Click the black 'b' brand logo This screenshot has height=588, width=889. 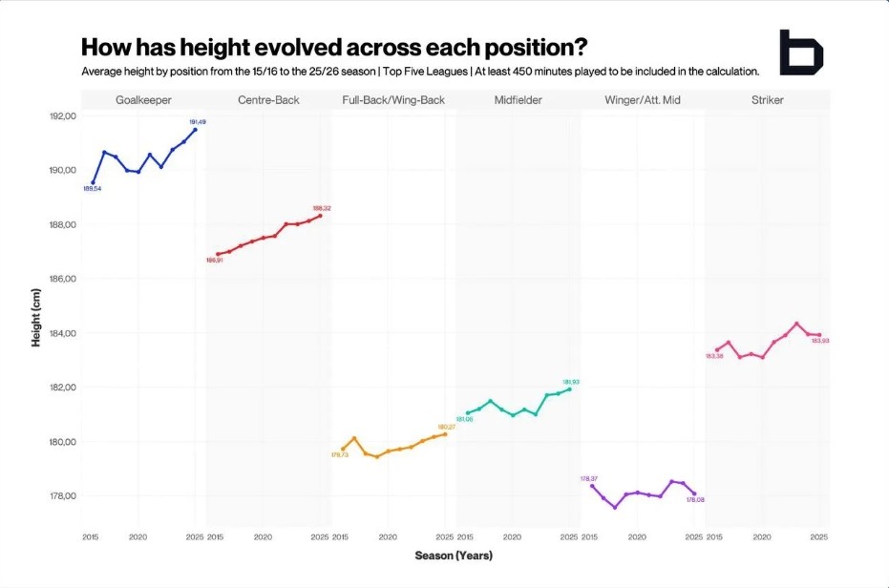801,52
